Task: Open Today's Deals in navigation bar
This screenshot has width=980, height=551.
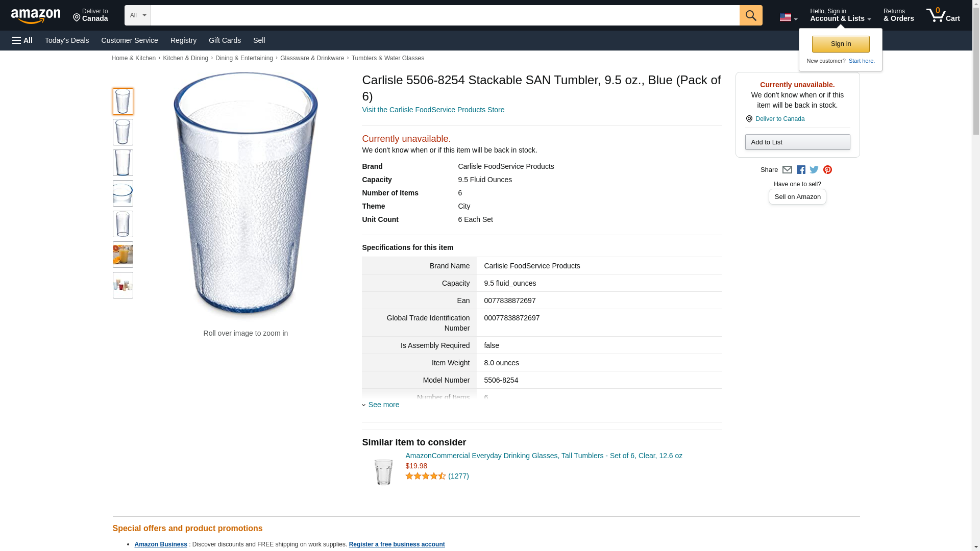Action: click(67, 40)
